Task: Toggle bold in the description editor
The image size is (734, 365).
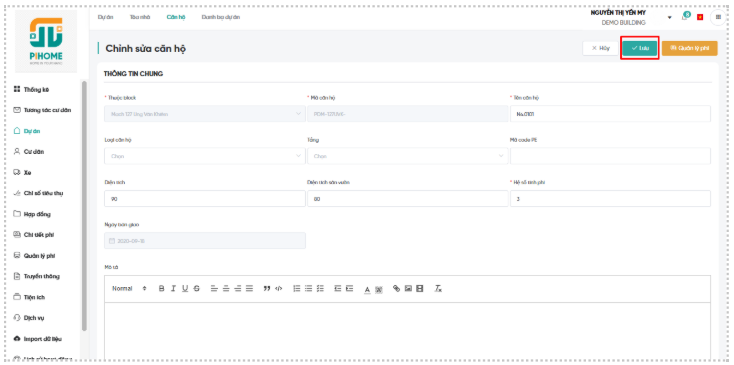Action: (x=161, y=289)
